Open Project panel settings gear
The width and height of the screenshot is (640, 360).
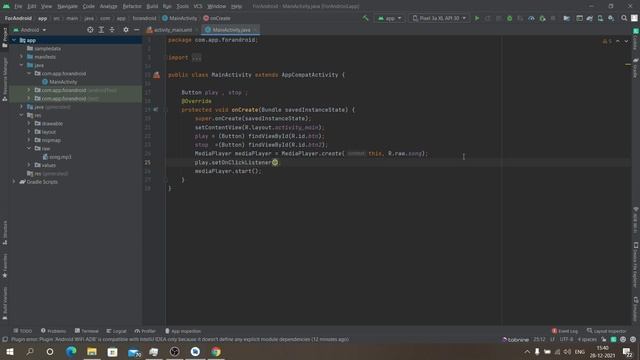[126, 30]
